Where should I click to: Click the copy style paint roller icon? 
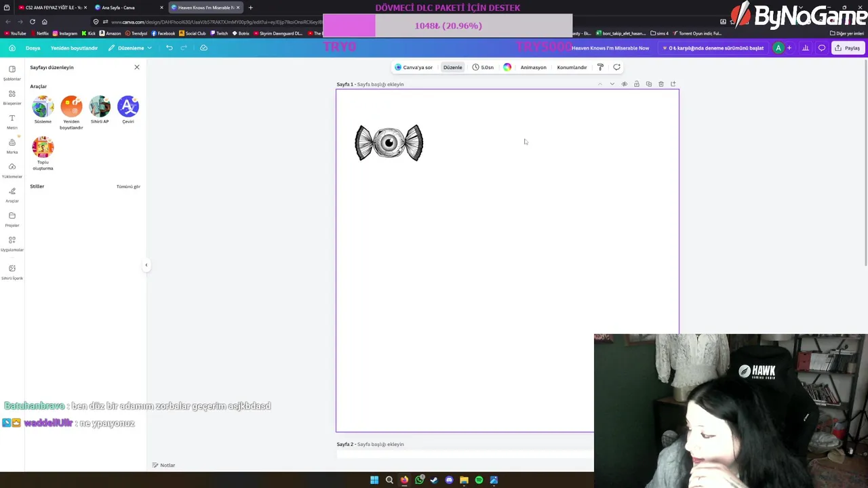pyautogui.click(x=600, y=67)
